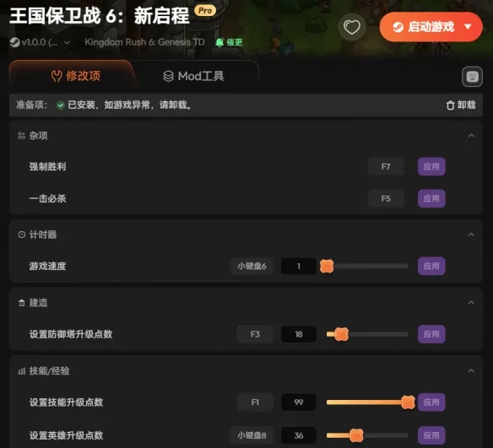Change the F1 hotkey for skill points

tap(255, 402)
